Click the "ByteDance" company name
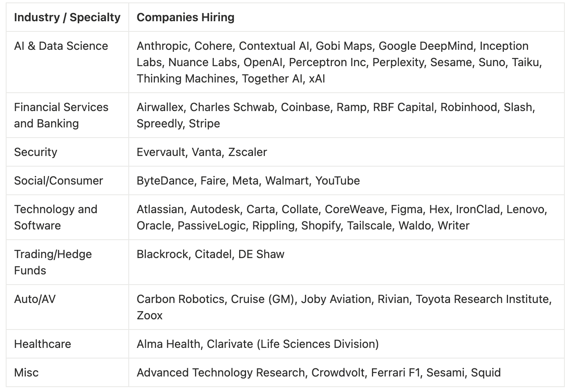 point(165,181)
